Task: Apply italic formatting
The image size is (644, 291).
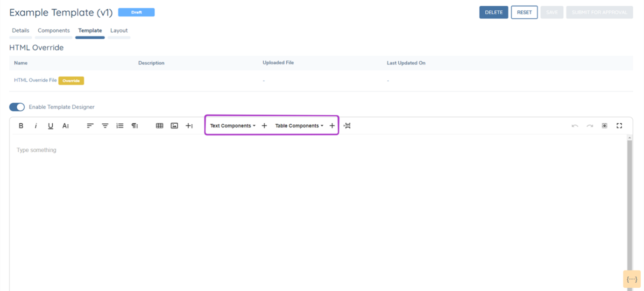Action: click(x=36, y=126)
